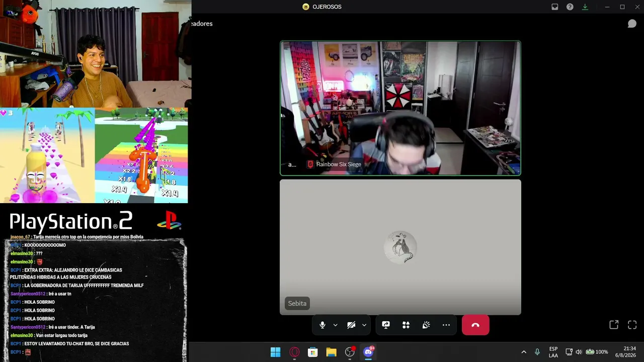The height and width of the screenshot is (362, 644).
Task: Open the Discord inbox icon
Action: (554, 7)
